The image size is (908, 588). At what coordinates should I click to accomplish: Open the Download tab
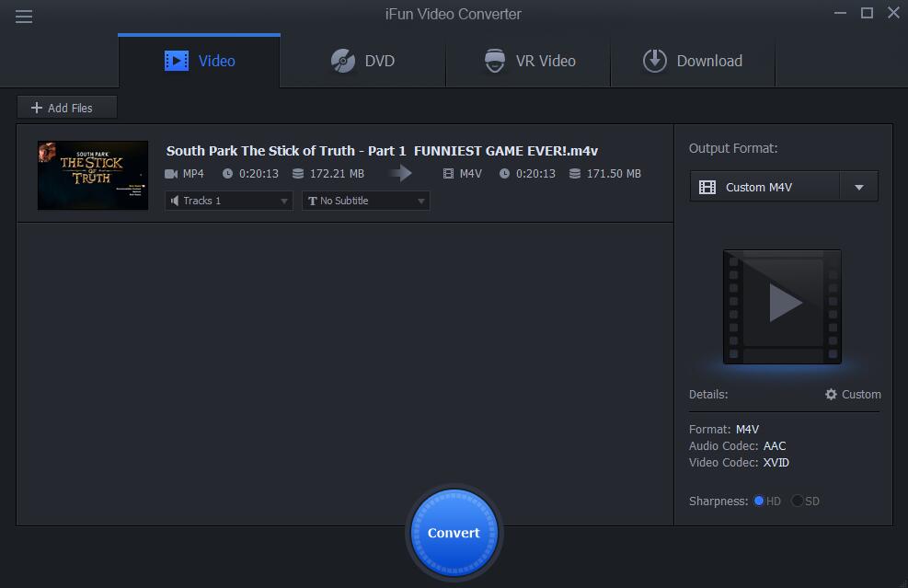(x=693, y=61)
